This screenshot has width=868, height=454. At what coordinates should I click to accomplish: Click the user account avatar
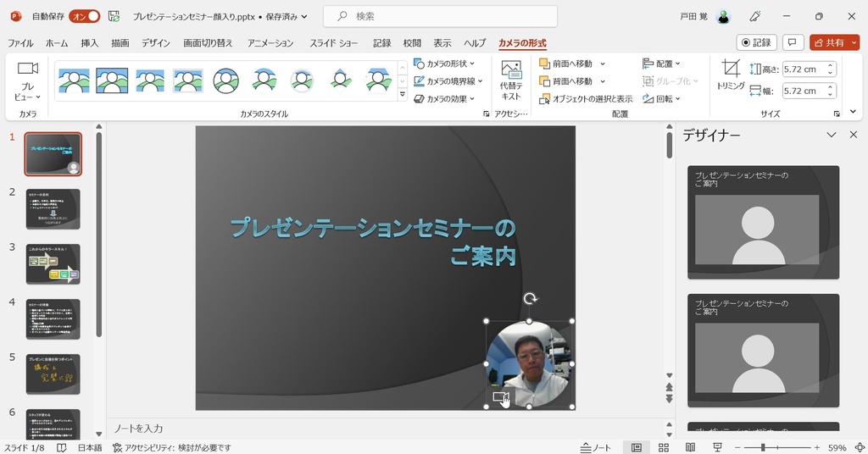pos(724,17)
